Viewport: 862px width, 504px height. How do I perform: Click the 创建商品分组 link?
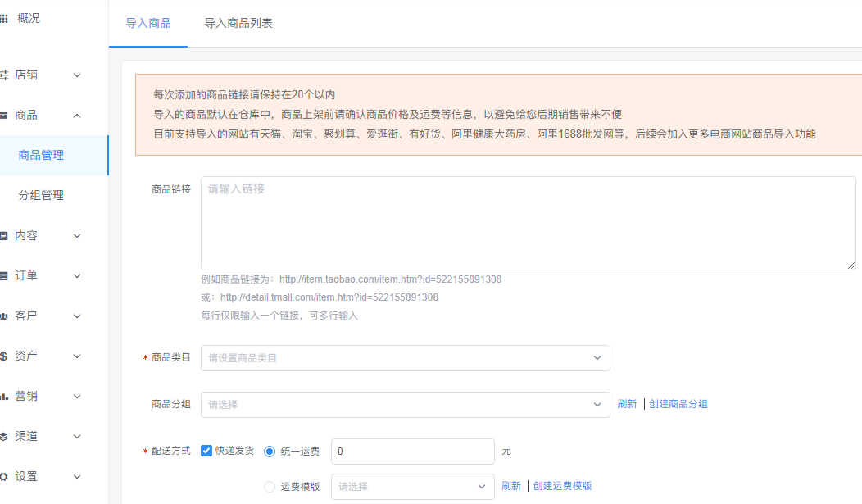[678, 404]
